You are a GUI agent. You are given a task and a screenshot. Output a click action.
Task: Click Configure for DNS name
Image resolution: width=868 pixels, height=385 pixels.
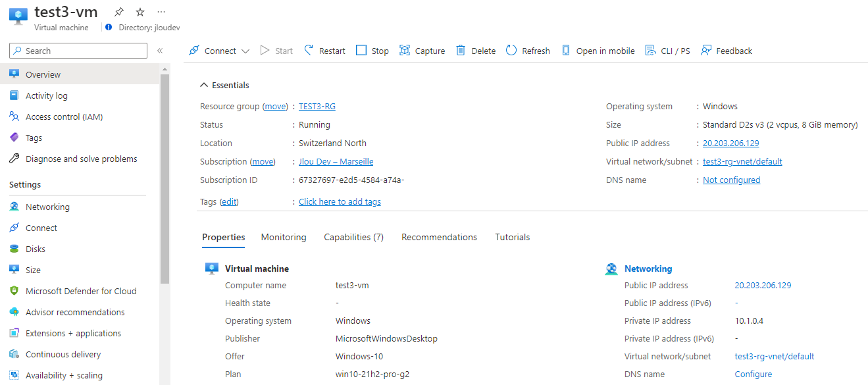tap(753, 374)
